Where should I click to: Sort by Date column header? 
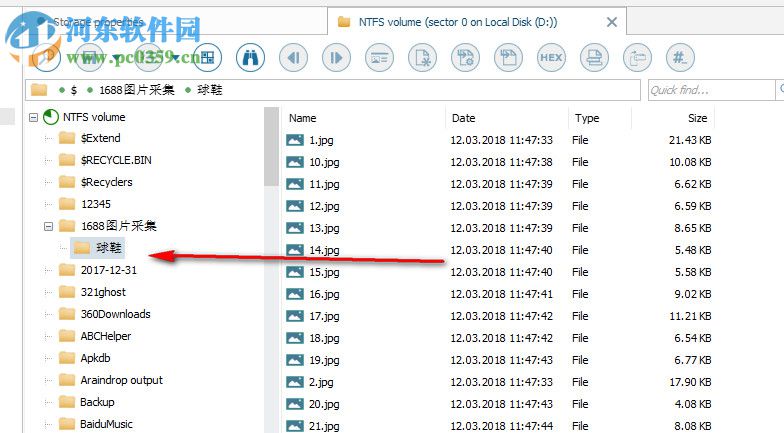pos(464,118)
